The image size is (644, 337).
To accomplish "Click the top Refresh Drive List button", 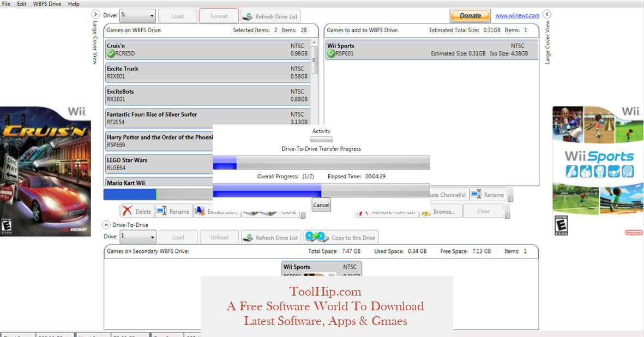I will tap(270, 16).
